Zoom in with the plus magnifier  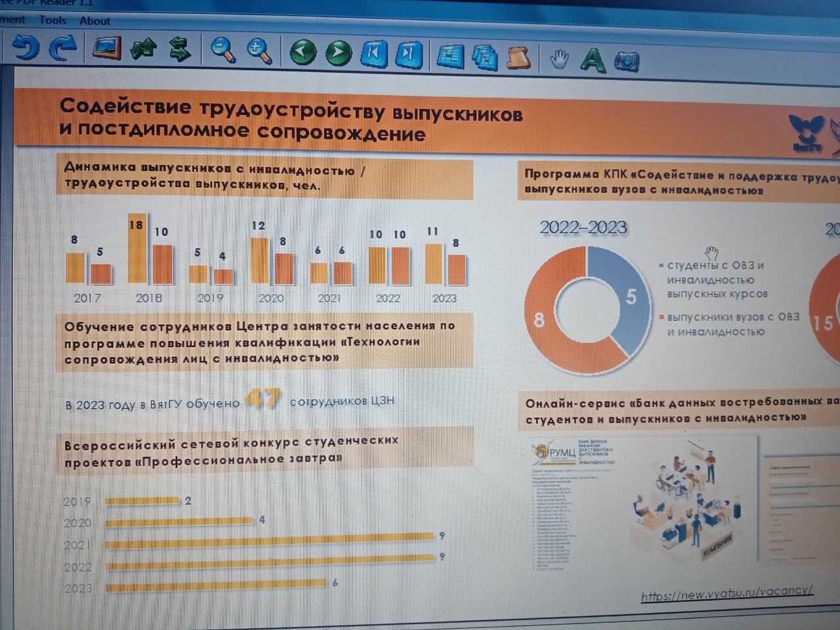260,51
